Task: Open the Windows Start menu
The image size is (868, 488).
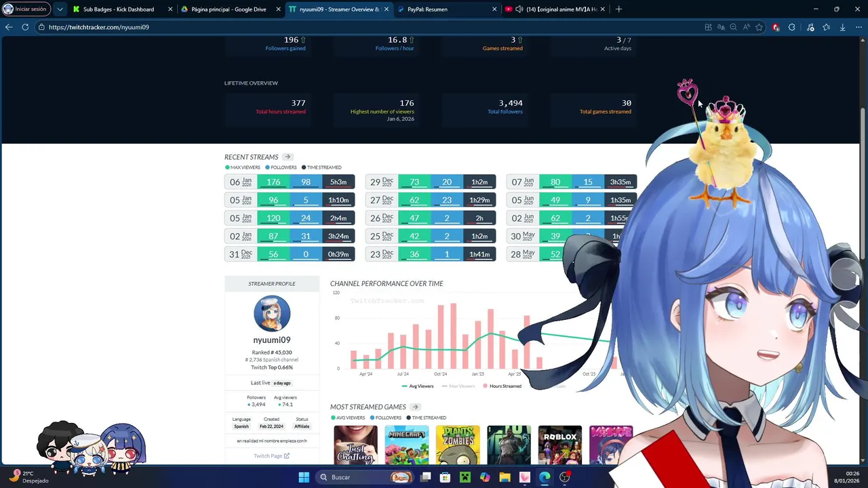Action: point(304,477)
